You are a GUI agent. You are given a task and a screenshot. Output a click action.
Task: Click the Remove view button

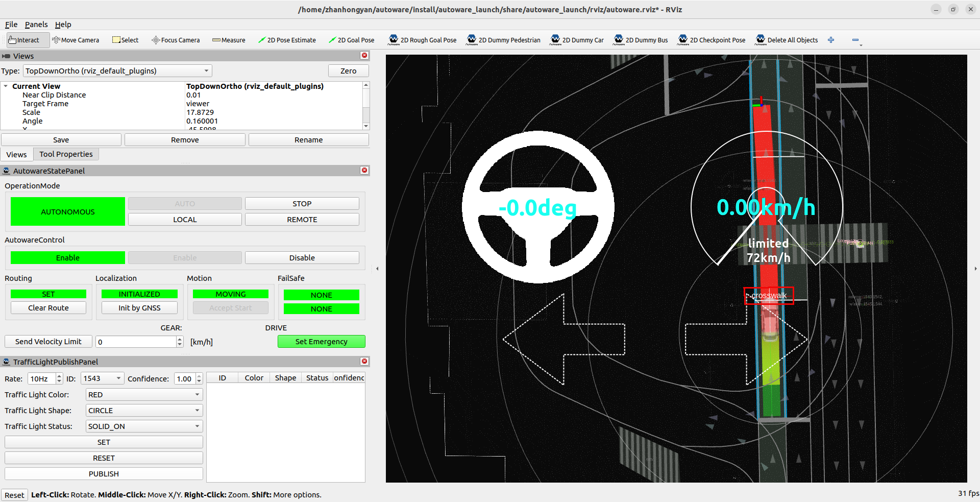[x=185, y=140]
